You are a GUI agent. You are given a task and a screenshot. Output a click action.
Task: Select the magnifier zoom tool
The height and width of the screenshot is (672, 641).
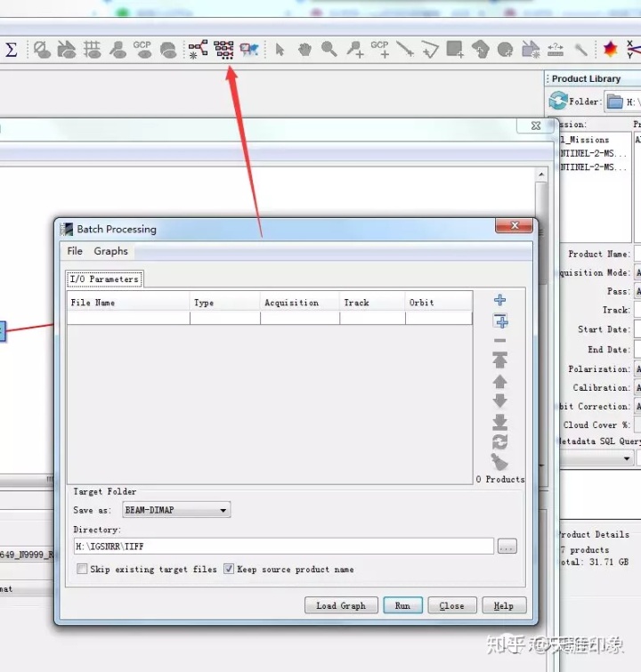tap(329, 49)
